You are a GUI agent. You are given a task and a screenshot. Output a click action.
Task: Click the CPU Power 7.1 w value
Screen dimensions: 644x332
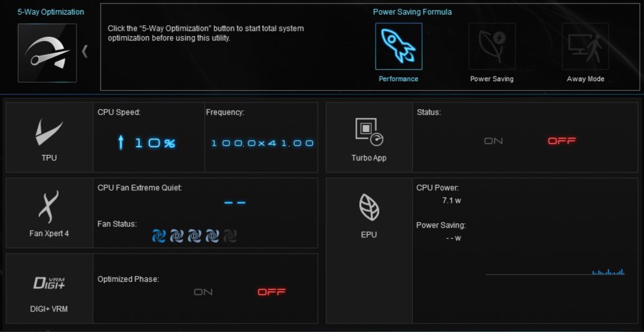coord(452,201)
